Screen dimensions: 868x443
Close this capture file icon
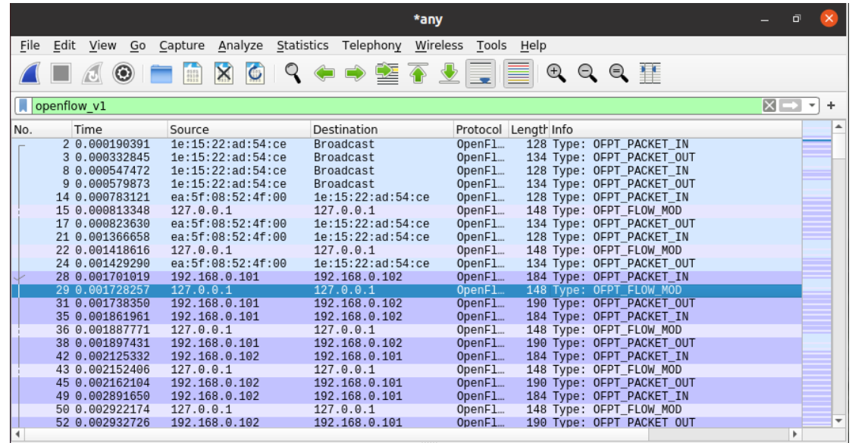click(224, 73)
